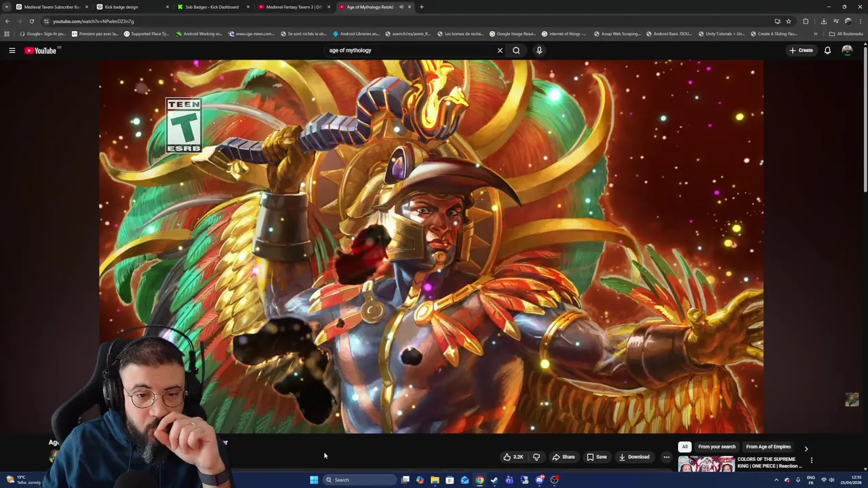The image size is (868, 488).
Task: Open the YouTube hamburger guide menu
Action: pyautogui.click(x=12, y=50)
